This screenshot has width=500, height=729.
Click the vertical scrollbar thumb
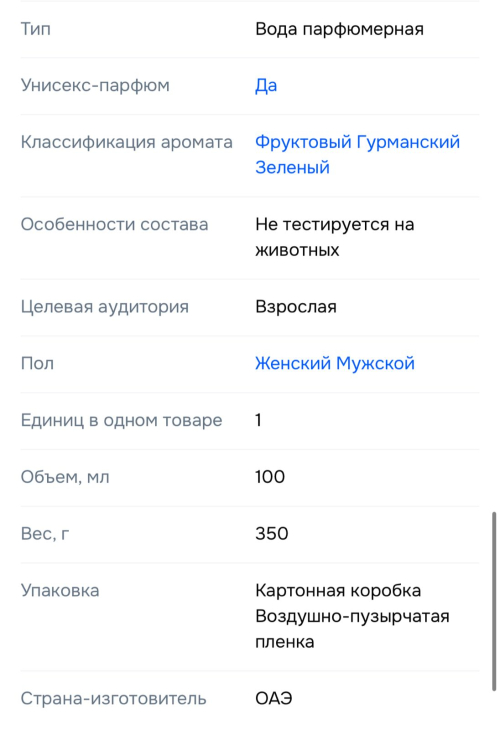[x=494, y=602]
